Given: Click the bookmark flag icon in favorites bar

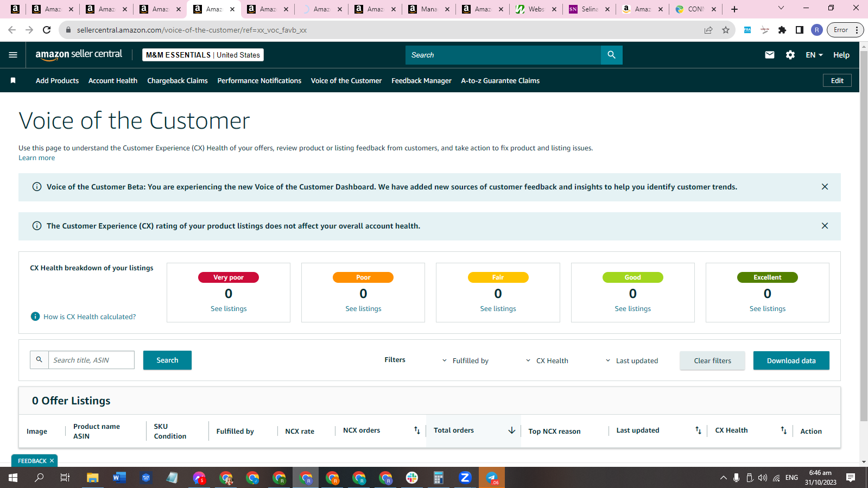Looking at the screenshot, I should [x=13, y=80].
